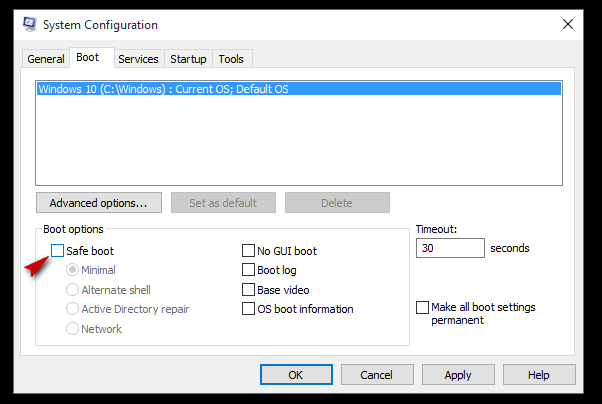
Task: Enable Base video checkbox
Action: pyautogui.click(x=248, y=290)
